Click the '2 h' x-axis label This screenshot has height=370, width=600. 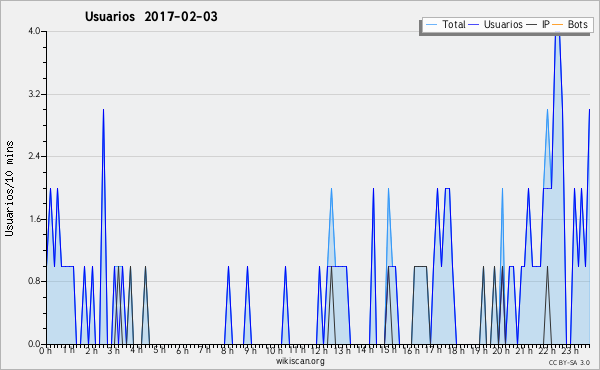tap(91, 350)
